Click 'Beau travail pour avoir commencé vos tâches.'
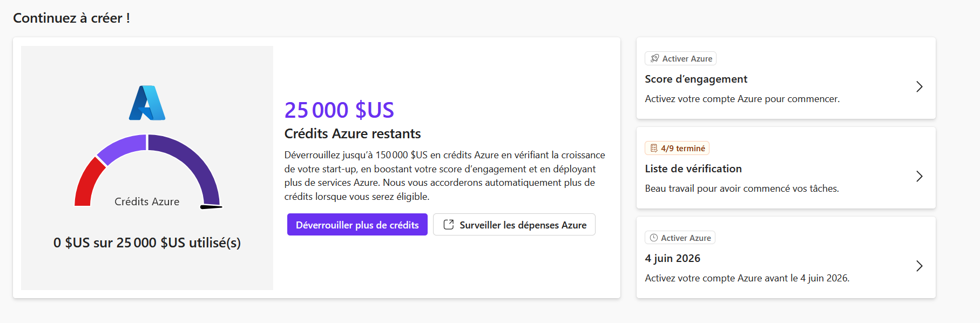980x323 pixels. coord(742,189)
